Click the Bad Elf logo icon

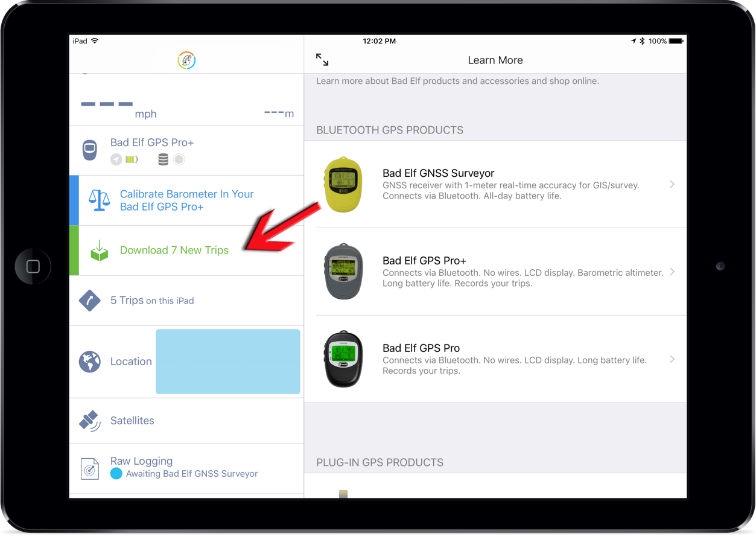click(186, 60)
